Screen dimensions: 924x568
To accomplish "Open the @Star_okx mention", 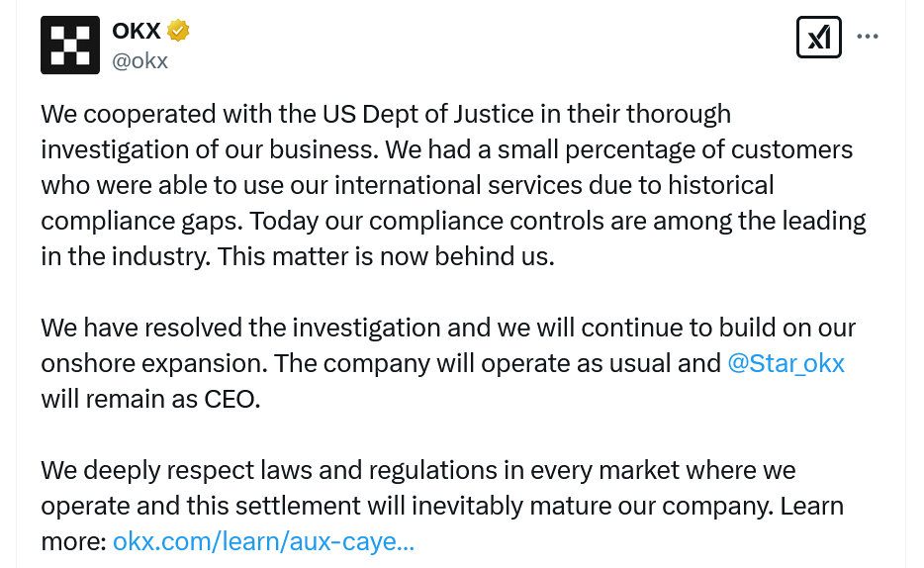I will coord(785,363).
